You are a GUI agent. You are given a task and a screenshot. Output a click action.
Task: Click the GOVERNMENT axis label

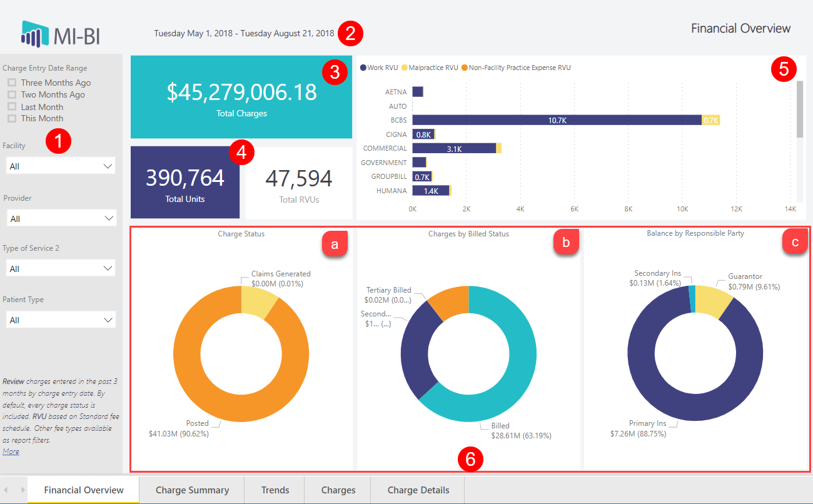click(x=384, y=163)
